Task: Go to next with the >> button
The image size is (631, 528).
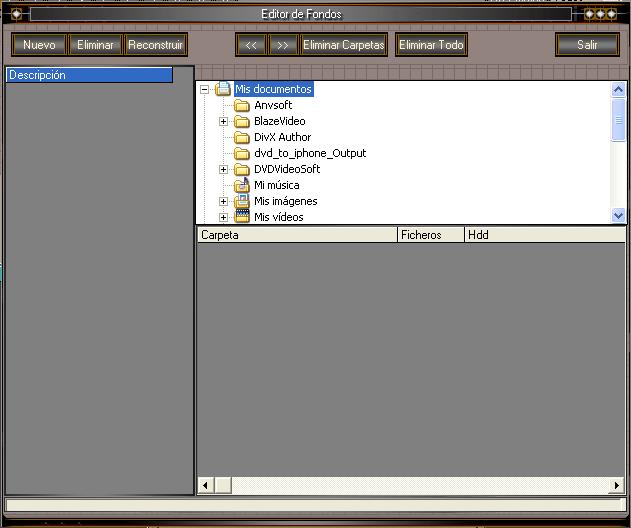Action: click(283, 45)
